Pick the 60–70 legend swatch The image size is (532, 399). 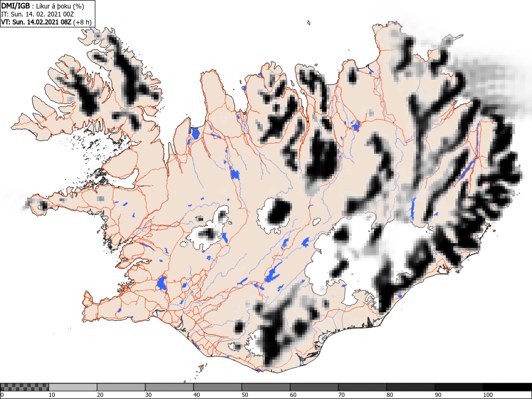(314, 387)
